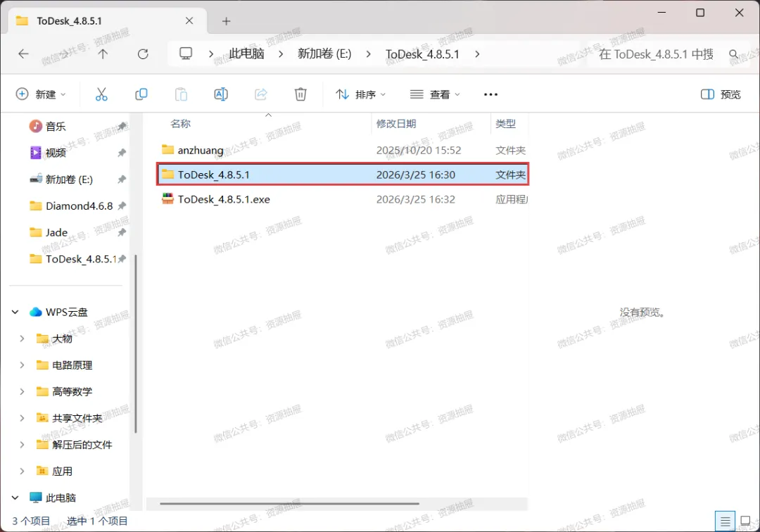Close the ToDesk_4.8.5.1 tab
Viewport: 760px width, 532px height.
[x=189, y=21]
